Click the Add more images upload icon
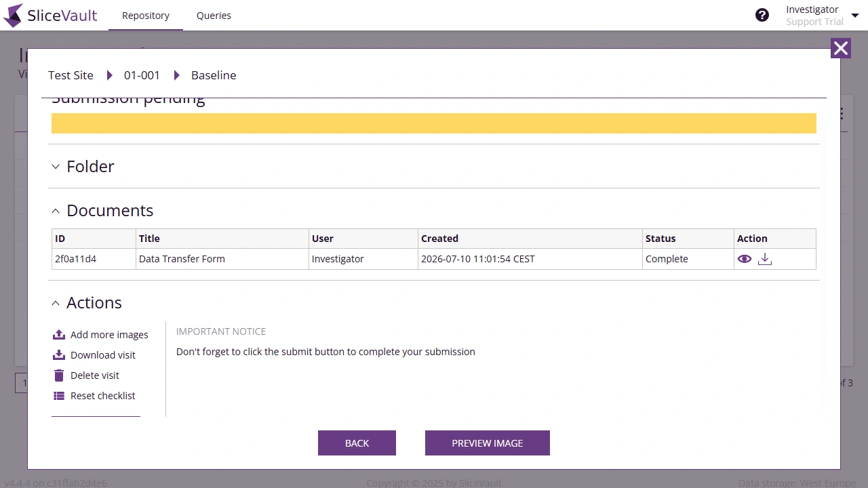 tap(59, 335)
